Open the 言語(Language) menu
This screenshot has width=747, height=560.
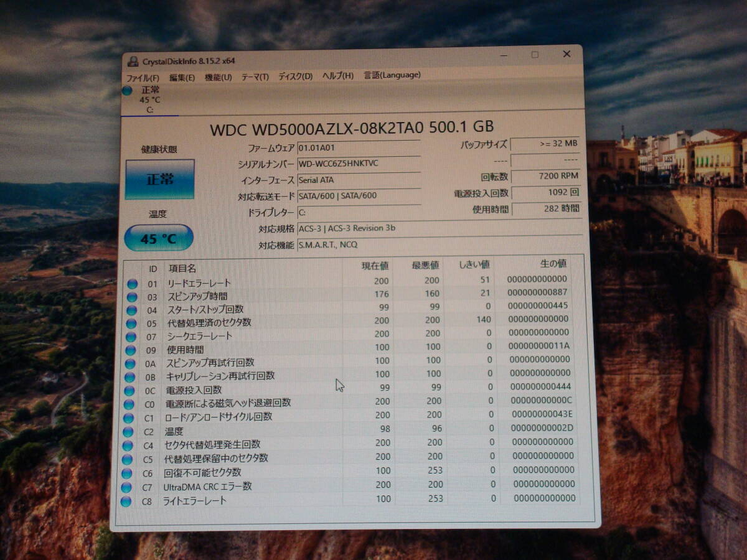[x=392, y=75]
